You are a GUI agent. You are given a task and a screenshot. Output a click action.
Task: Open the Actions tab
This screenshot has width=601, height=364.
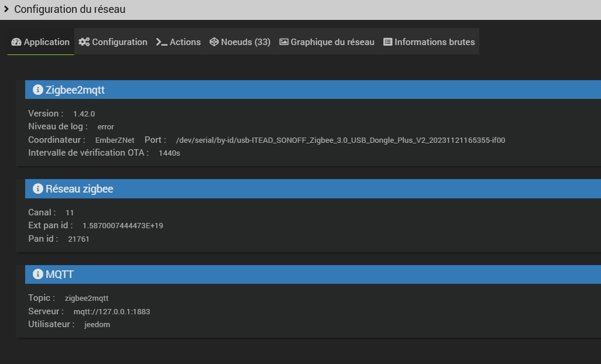(178, 42)
